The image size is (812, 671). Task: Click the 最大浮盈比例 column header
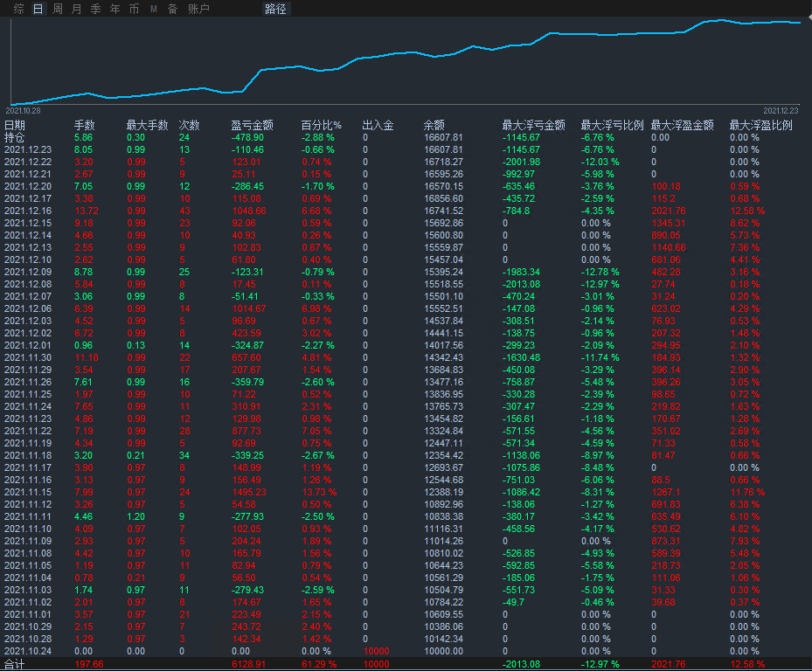[x=760, y=125]
